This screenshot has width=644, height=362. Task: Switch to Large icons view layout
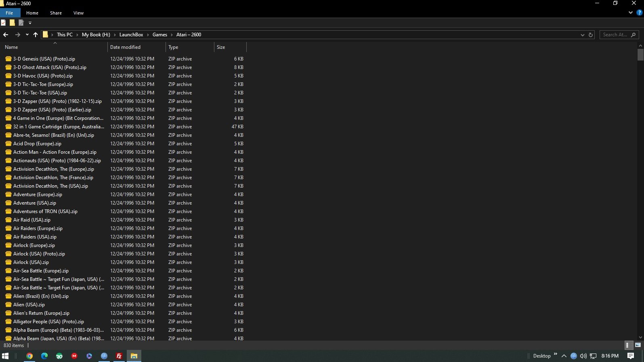pyautogui.click(x=638, y=345)
